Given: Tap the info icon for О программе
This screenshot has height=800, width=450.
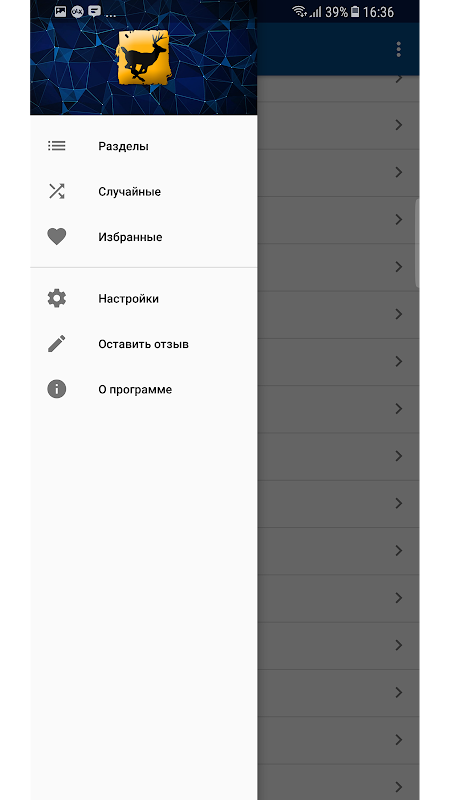Looking at the screenshot, I should tap(57, 389).
